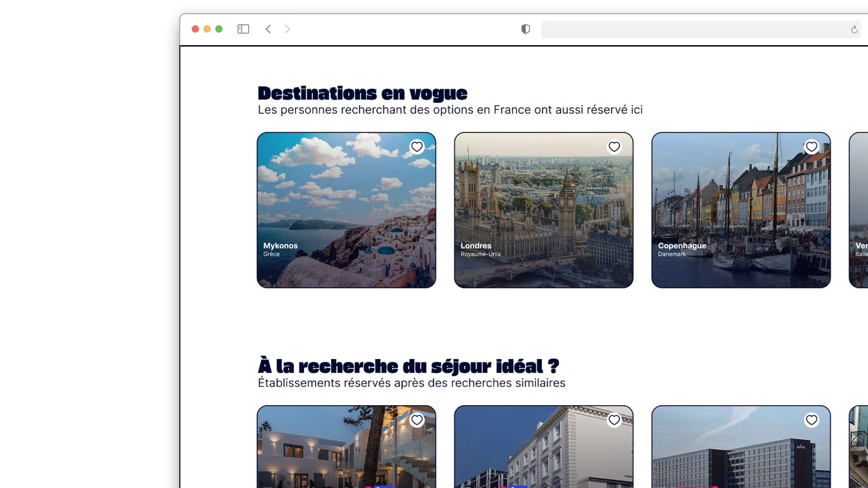The width and height of the screenshot is (868, 488).
Task: Click the 'À la recherche du séjour idéal ?' heading
Action: pyautogui.click(x=409, y=366)
